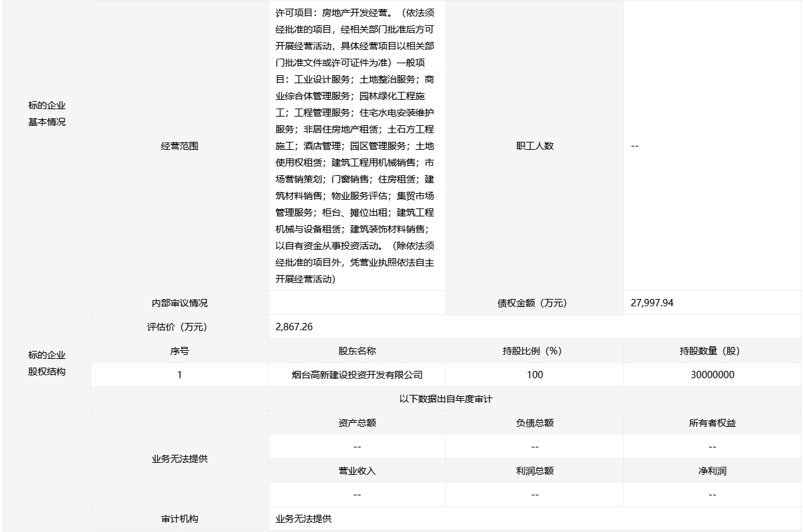This screenshot has height=532, width=803.
Task: Select the 资产总额 header cell
Action: (x=357, y=423)
